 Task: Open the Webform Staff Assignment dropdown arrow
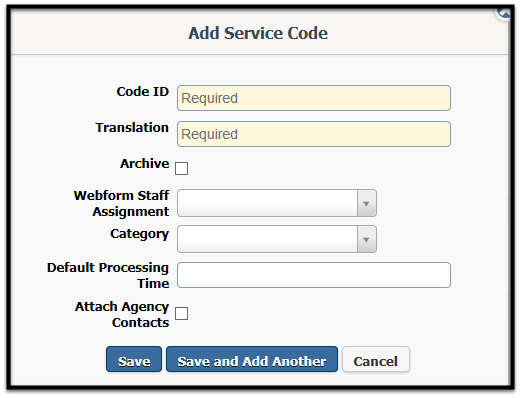pos(367,203)
